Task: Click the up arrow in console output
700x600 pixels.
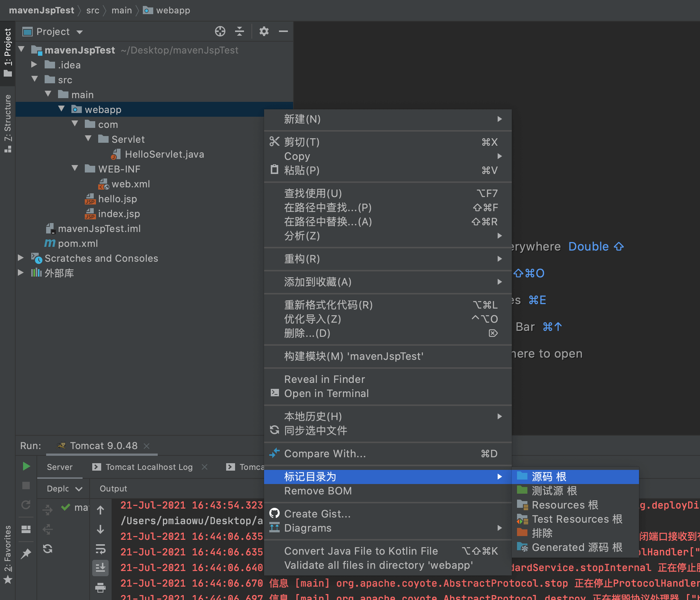Action: 100,510
